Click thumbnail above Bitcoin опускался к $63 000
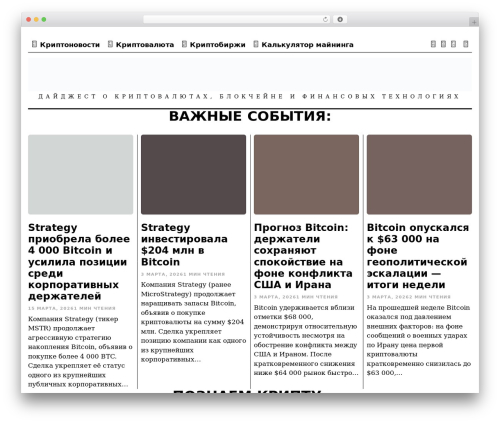 click(x=419, y=174)
